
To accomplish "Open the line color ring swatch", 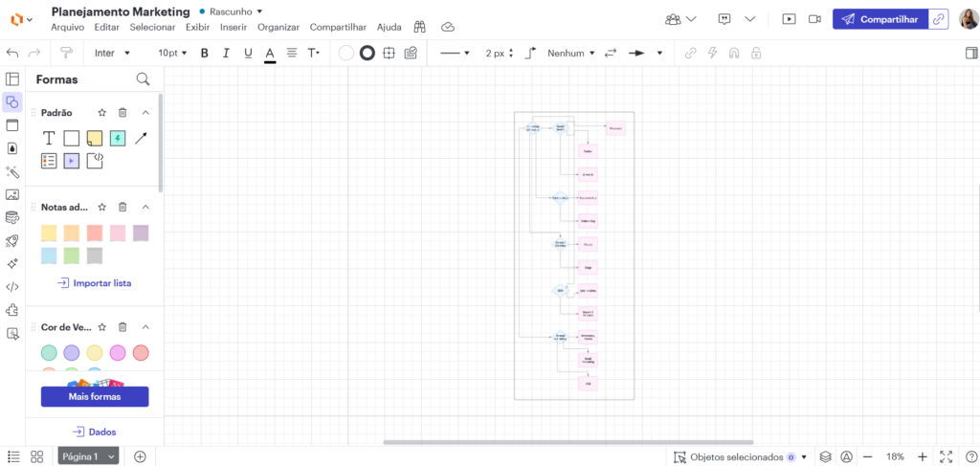I will [x=367, y=53].
